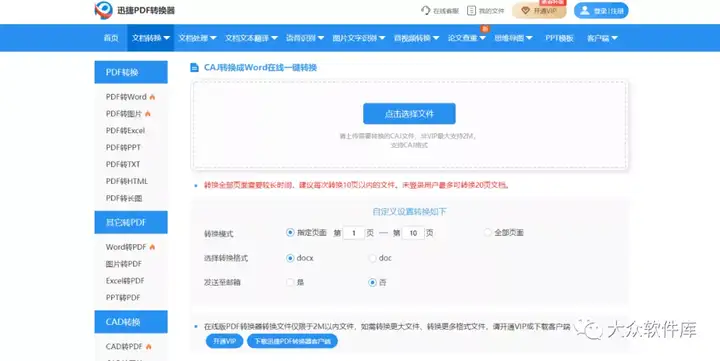Select the CAD转换 sidebar section header
Image resolution: width=720 pixels, height=361 pixels.
coord(131,322)
